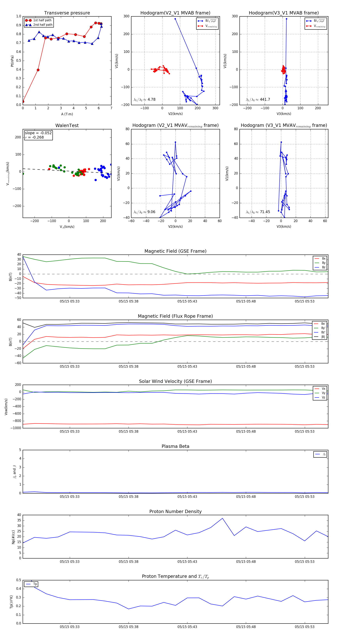Click the top data point in V2_V1 MVAB hodogram
This screenshot has height=644, width=351.
175,19
